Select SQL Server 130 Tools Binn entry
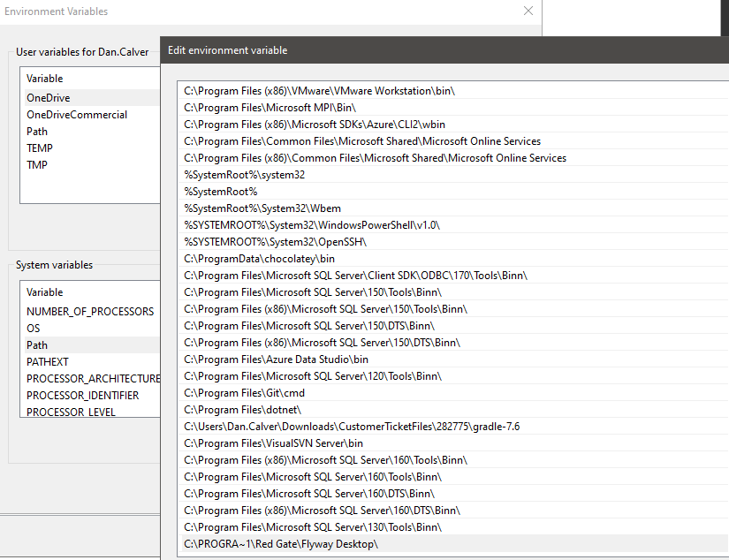 tap(452, 526)
